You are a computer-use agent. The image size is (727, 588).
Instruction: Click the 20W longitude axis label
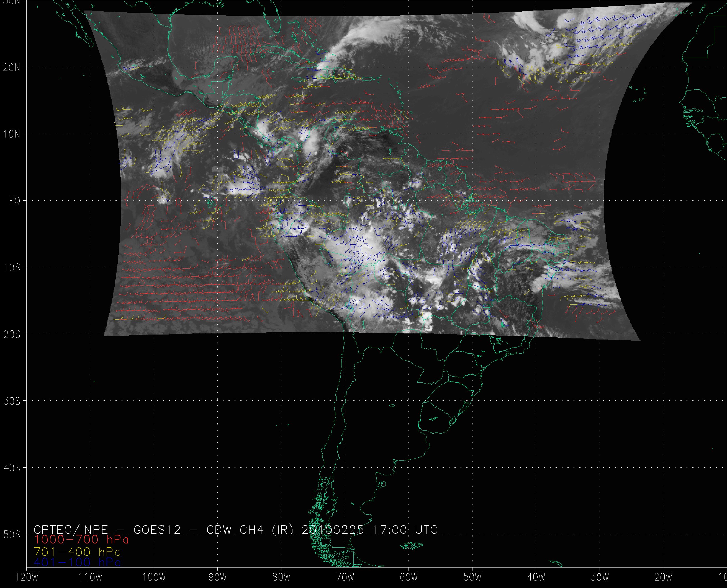click(664, 577)
